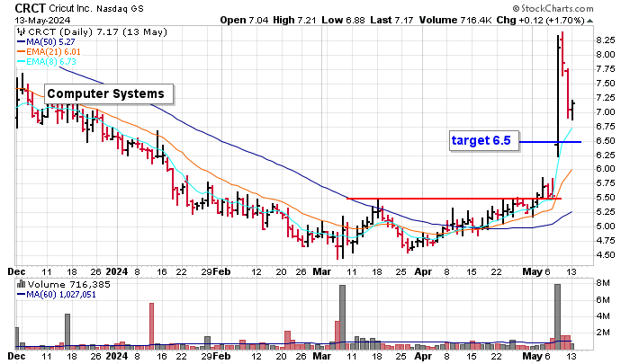This screenshot has width=630, height=364.
Task: Click the Low 6.88 value
Action: [343, 20]
